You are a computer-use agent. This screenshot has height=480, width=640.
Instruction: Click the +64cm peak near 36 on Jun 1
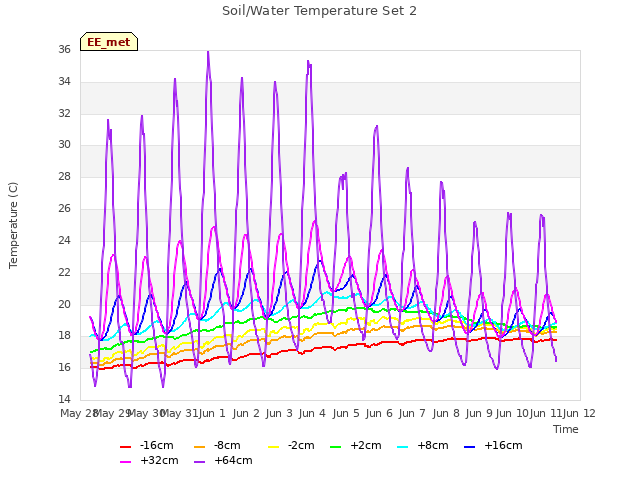point(208,52)
